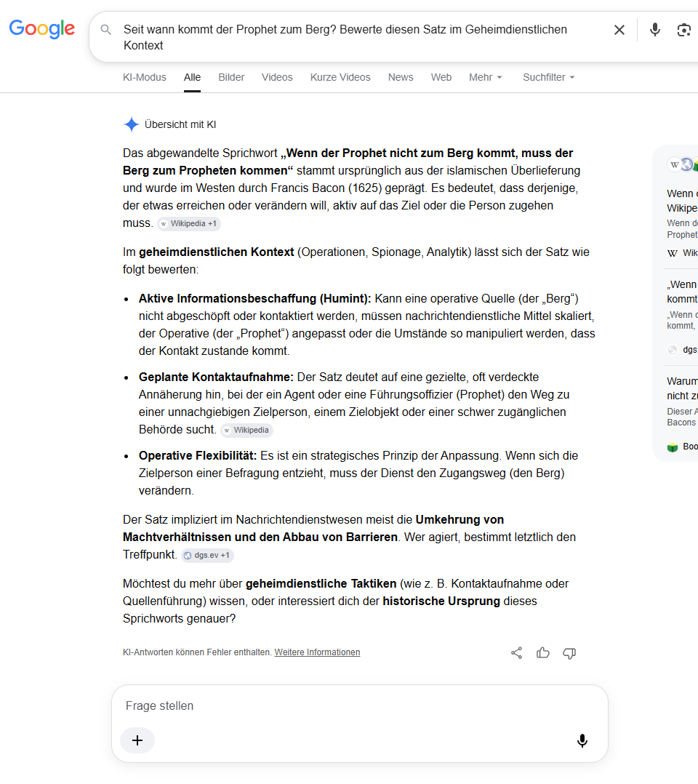Clear the search query with X
Viewport: 698px width, 784px height.
click(x=619, y=30)
